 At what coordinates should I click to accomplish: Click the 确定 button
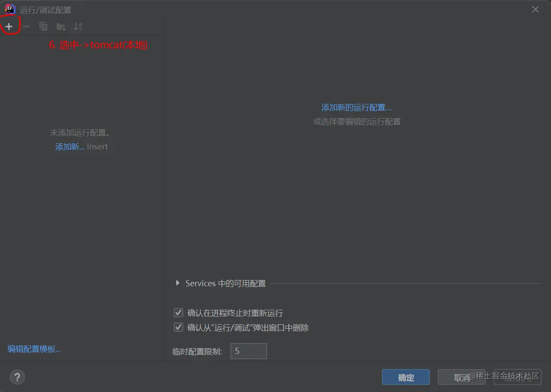click(x=406, y=377)
